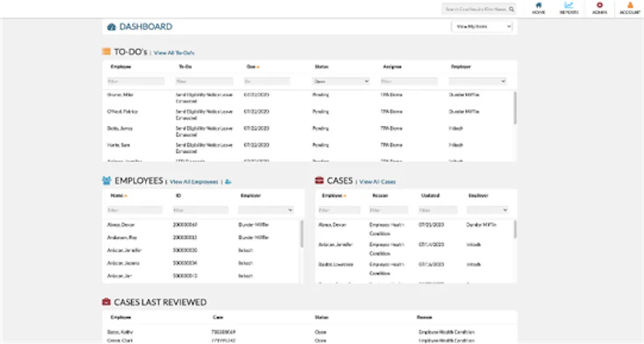Screen dimensions: 644x344
Task: Click the To-Do's To-Do filter field
Action: click(x=205, y=81)
